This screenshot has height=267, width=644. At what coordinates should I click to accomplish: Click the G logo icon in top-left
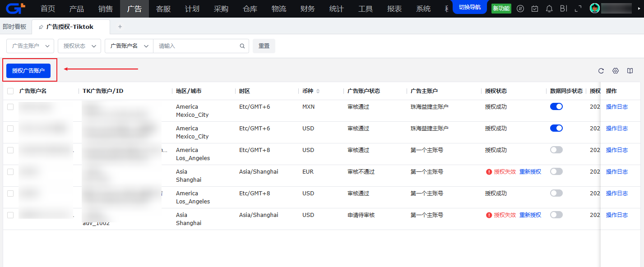(15, 8)
